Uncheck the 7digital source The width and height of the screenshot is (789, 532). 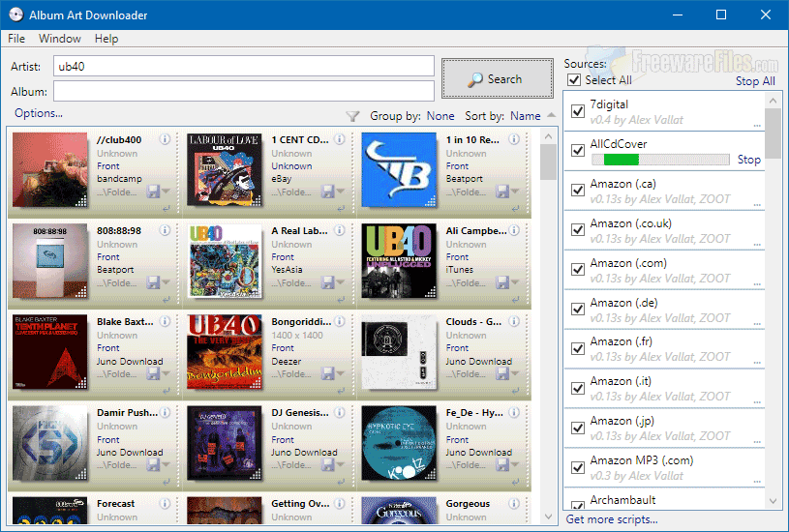coord(578,110)
